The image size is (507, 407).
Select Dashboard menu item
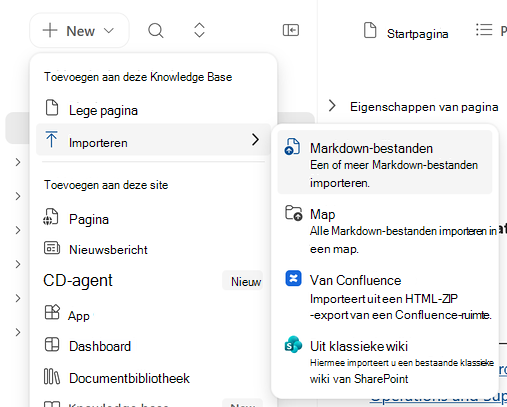(153, 346)
